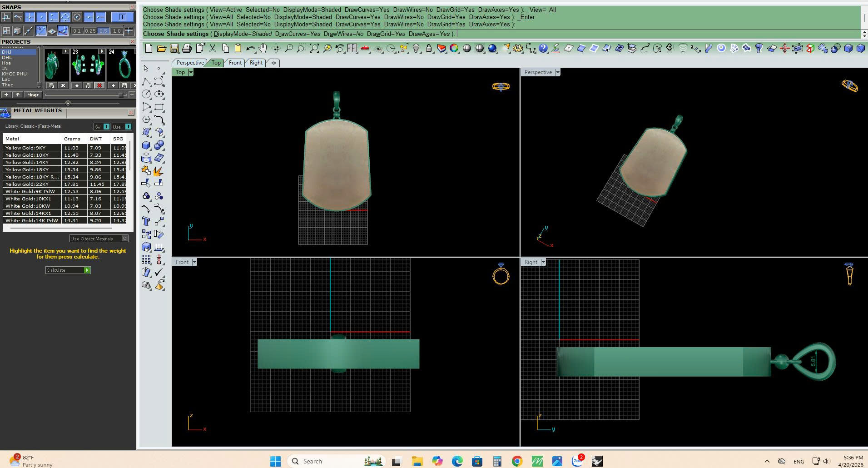Image resolution: width=868 pixels, height=468 pixels.
Task: Toggle the GV switch in Metal Weights
Action: (x=106, y=127)
